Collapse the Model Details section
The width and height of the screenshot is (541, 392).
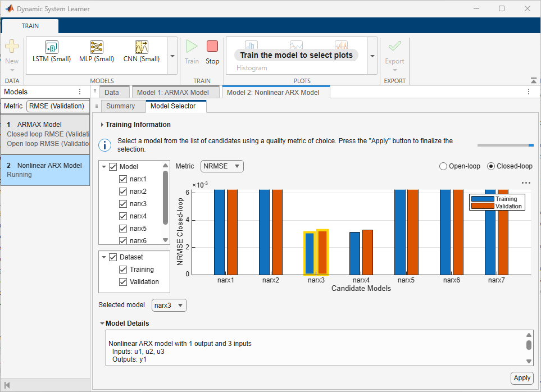(x=102, y=323)
